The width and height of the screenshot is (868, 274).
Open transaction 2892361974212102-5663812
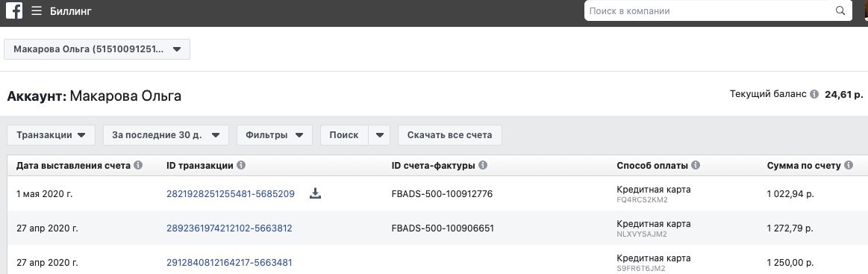pos(229,228)
